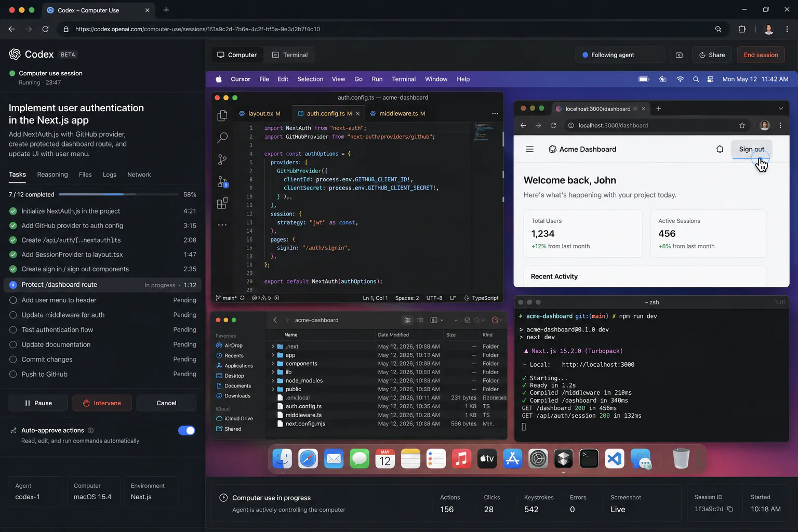Click the 7/12 completed progress bar
Viewport: 798px width, 532px height.
[x=118, y=194]
